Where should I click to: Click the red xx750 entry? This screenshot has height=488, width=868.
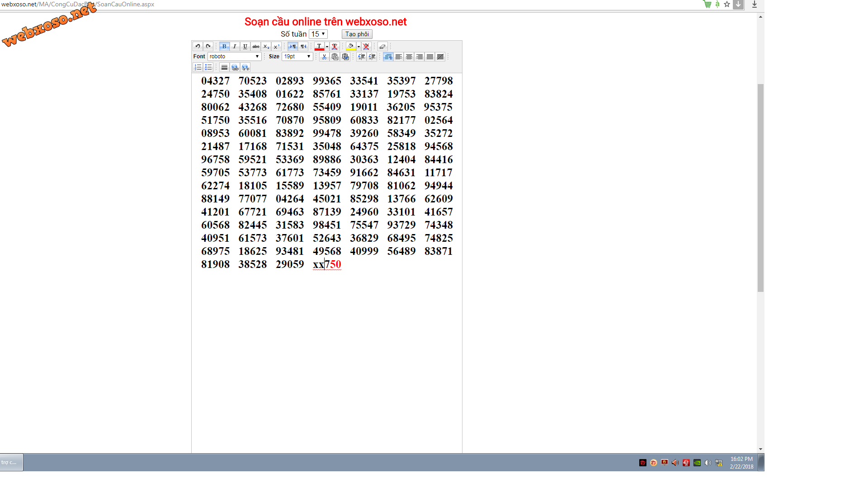(327, 264)
